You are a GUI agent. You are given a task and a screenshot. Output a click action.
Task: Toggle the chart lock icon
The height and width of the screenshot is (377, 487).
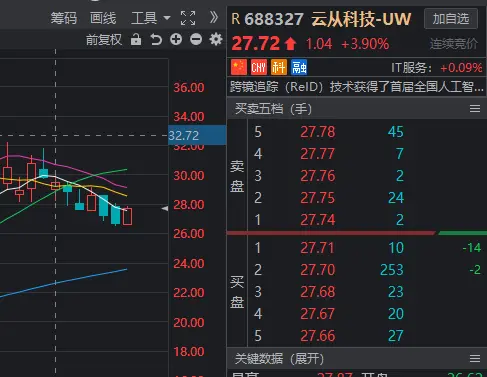point(136,39)
